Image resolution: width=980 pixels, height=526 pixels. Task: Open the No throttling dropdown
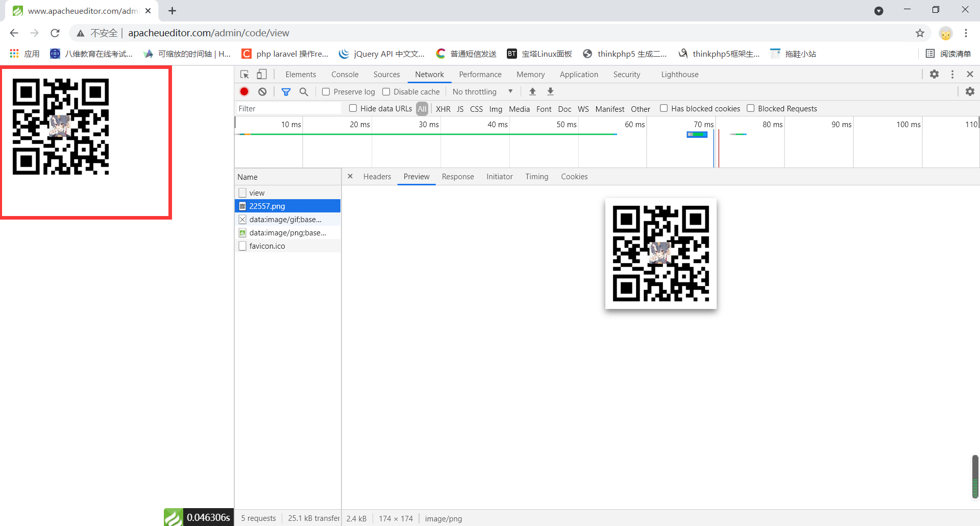[x=482, y=92]
